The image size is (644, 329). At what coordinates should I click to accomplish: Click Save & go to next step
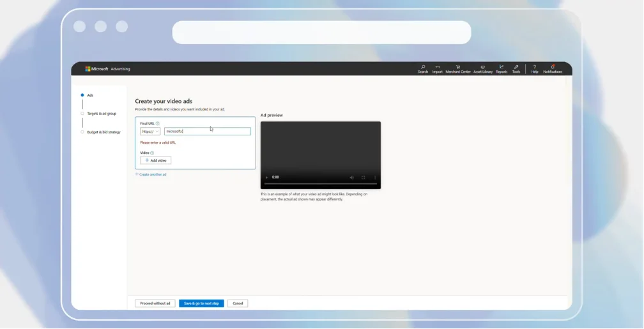(201, 303)
